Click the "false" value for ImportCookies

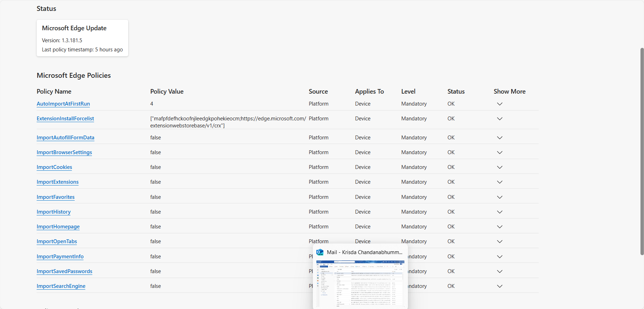point(156,167)
